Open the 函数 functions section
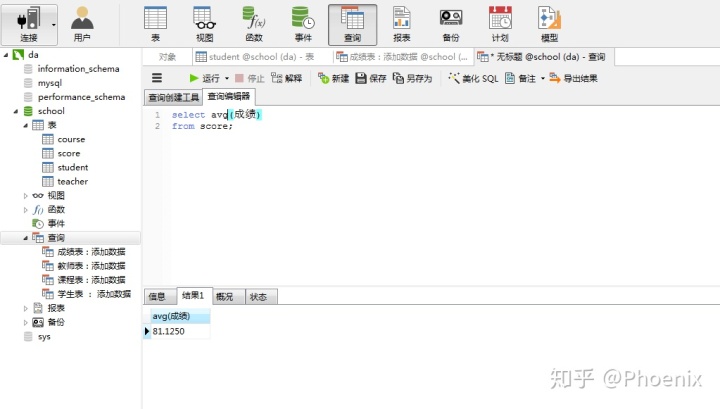The width and height of the screenshot is (720, 409). [x=254, y=25]
